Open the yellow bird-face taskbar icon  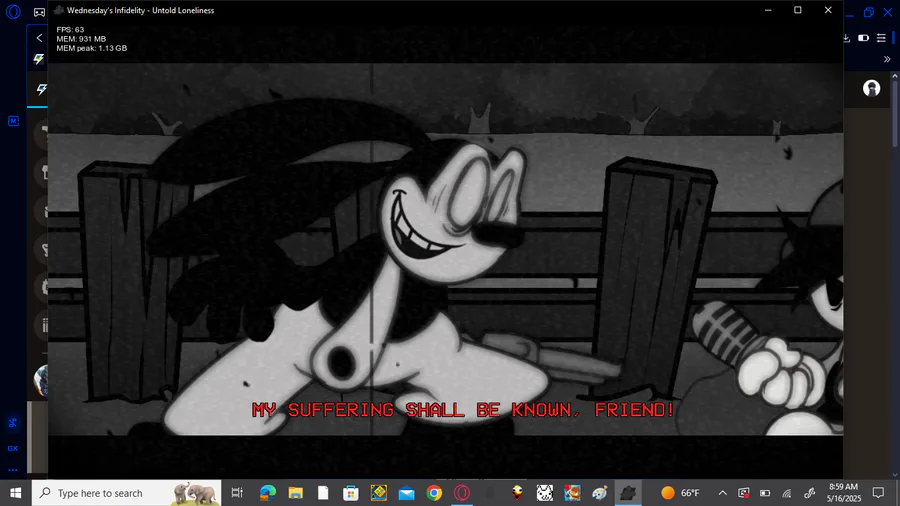point(517,493)
